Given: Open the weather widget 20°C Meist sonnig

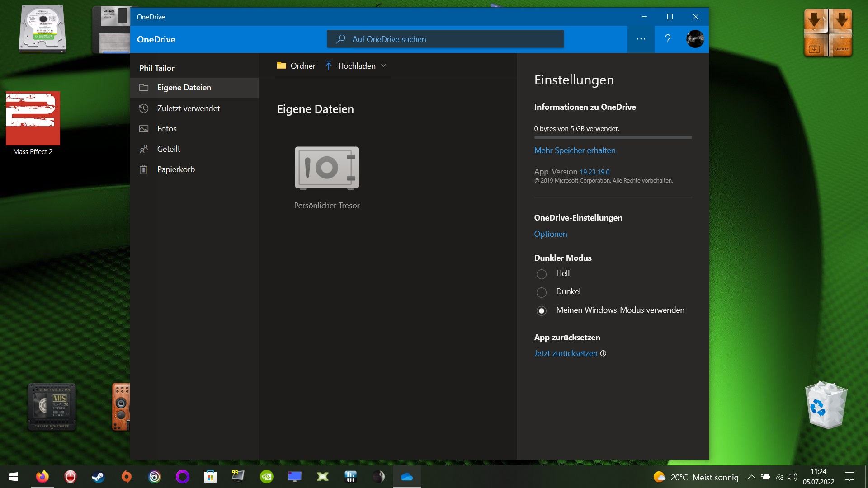Looking at the screenshot, I should [696, 477].
